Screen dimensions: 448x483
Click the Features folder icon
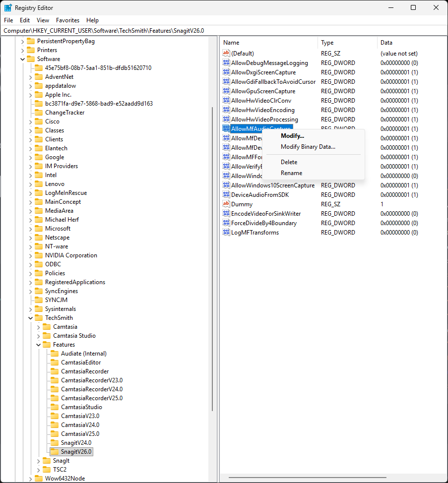pyautogui.click(x=47, y=344)
